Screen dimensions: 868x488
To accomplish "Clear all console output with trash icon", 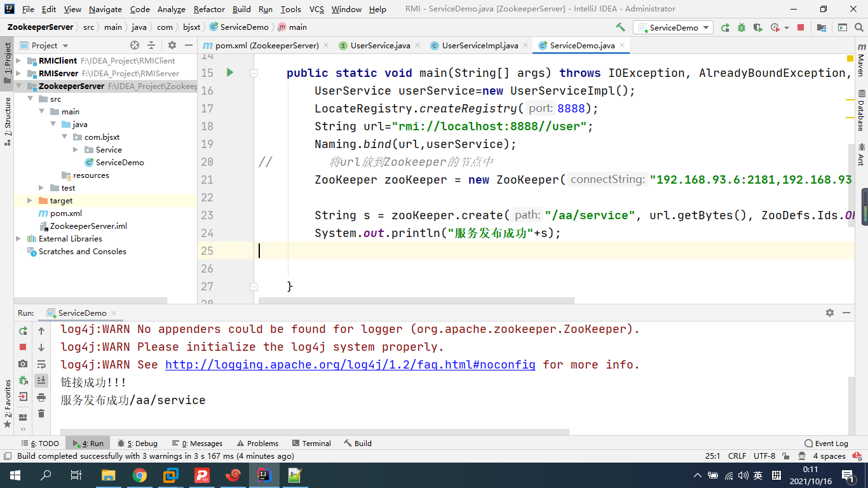I will (41, 414).
